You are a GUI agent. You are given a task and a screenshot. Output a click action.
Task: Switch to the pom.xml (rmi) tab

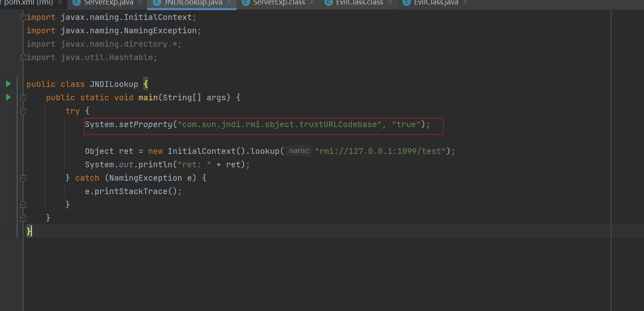(28, 2)
